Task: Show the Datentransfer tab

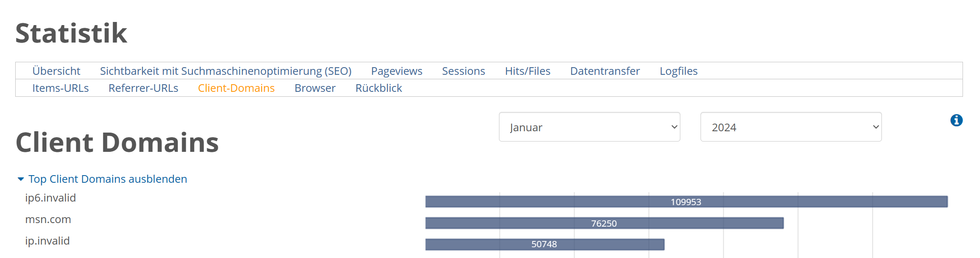Action: tap(605, 71)
